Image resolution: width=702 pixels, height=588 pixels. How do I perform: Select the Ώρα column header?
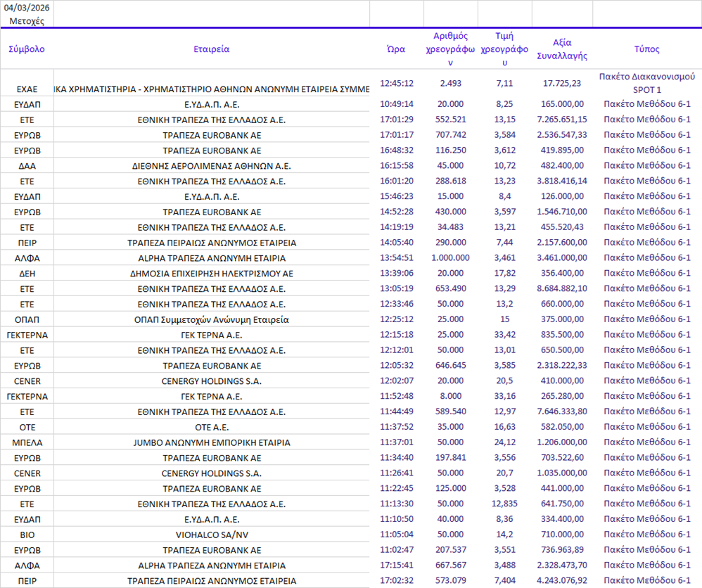(x=396, y=49)
